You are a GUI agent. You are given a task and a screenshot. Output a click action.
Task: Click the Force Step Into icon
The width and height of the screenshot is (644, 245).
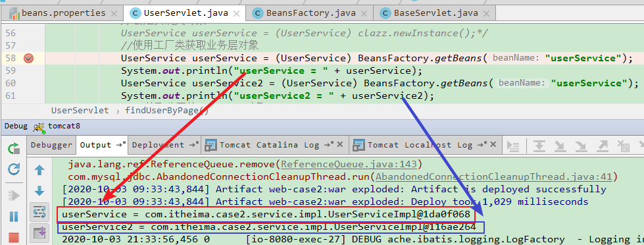click(x=581, y=146)
